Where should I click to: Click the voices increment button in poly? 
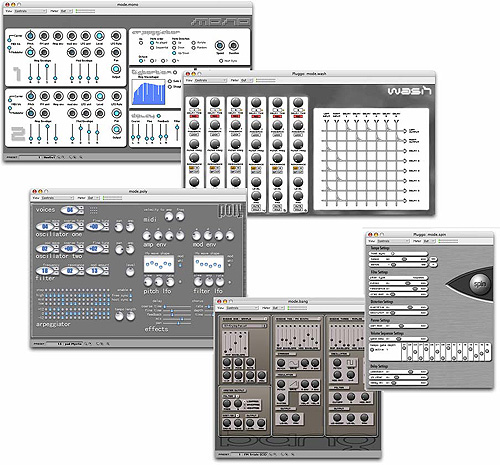82,208
